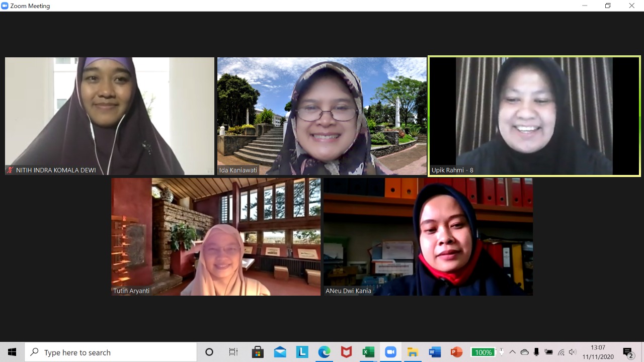Click the name label 'NITIH INDRA KOMALA DEWI'
The width and height of the screenshot is (644, 362).
[x=56, y=170]
